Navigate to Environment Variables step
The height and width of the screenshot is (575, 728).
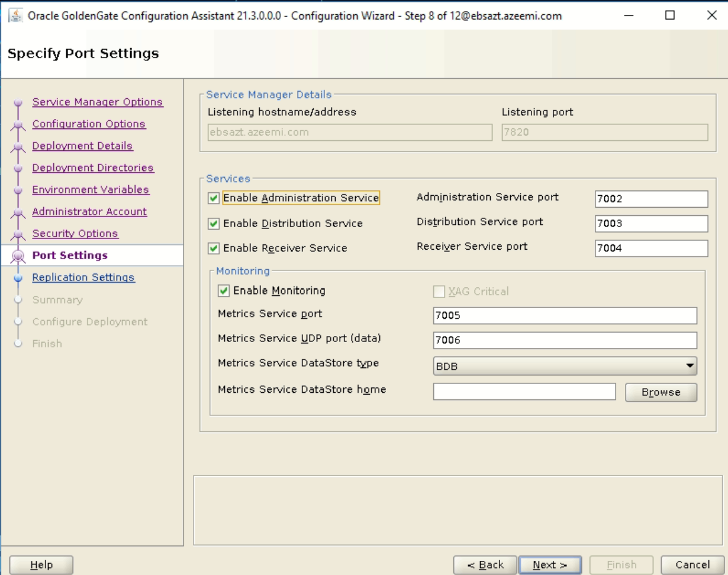click(91, 190)
